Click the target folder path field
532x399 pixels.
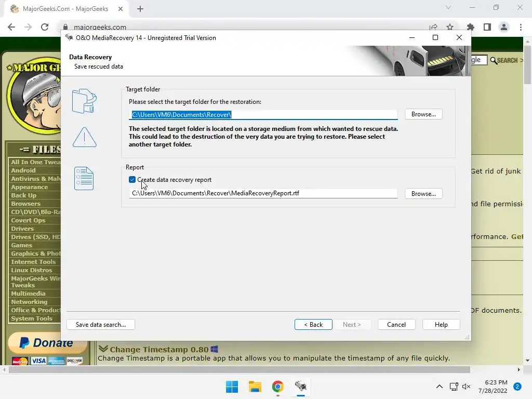tap(263, 115)
